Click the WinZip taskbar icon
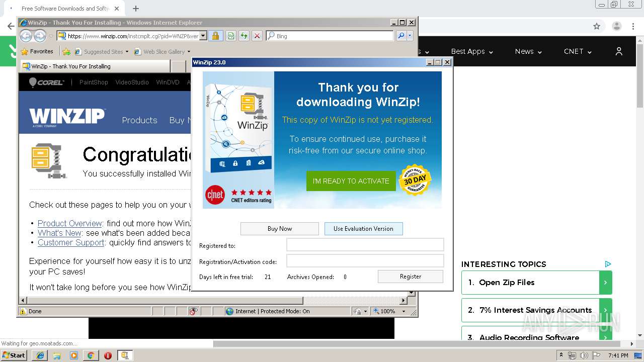Viewport: 644px width, 362px height. tap(125, 355)
